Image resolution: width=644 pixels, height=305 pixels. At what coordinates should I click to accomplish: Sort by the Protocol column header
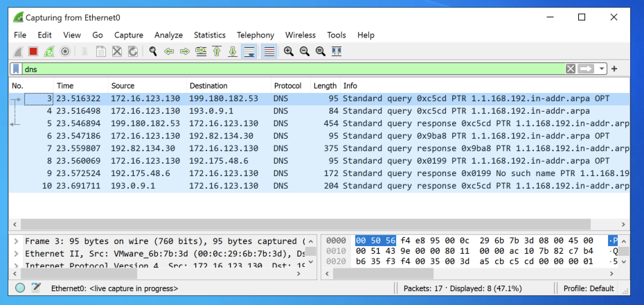291,86
